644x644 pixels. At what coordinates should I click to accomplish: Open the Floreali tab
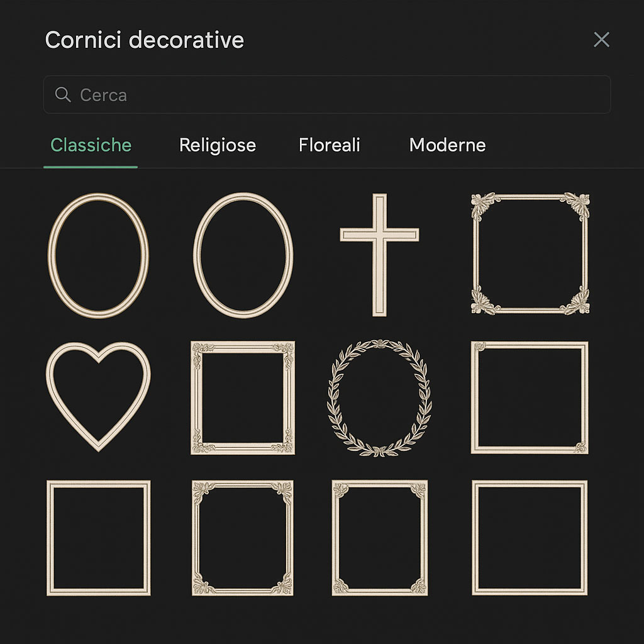click(330, 145)
